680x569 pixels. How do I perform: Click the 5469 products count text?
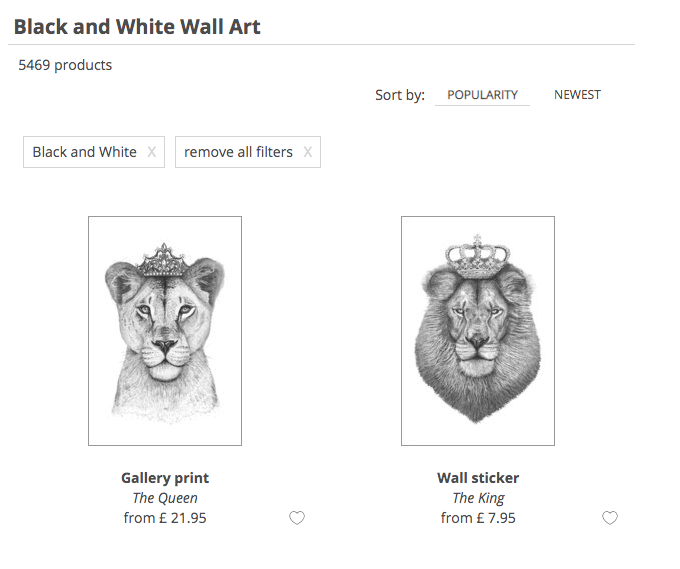pyautogui.click(x=65, y=65)
